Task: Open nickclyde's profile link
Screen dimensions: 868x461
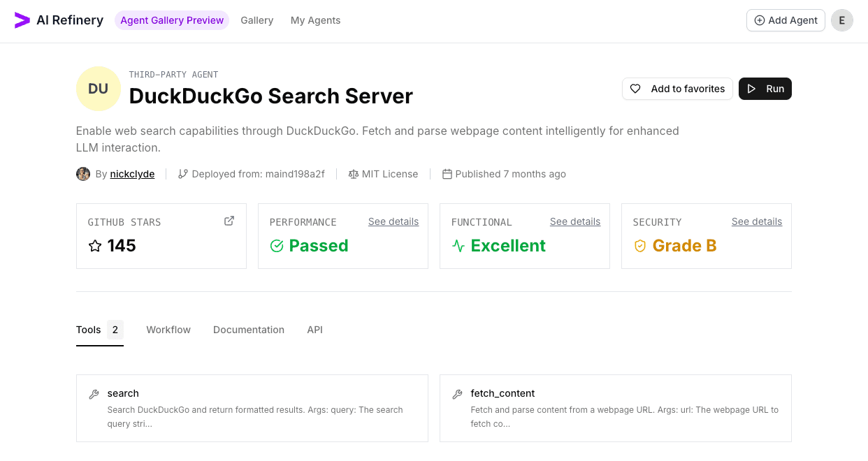Action: (131, 173)
